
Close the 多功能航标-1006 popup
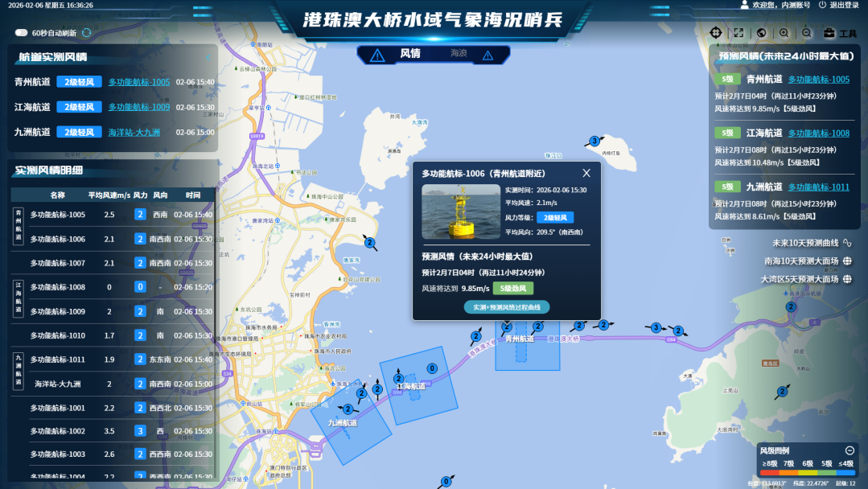tap(586, 172)
